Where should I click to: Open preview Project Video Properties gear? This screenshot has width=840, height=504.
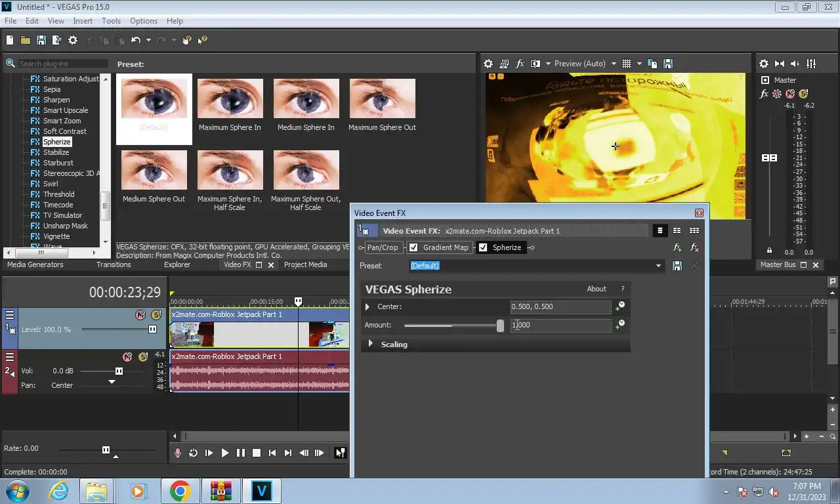click(x=488, y=64)
